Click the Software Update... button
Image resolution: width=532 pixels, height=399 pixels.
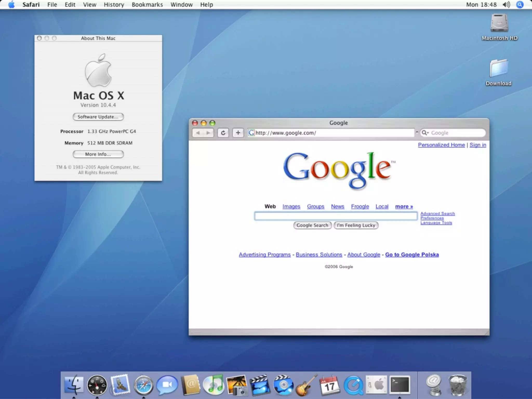point(98,117)
